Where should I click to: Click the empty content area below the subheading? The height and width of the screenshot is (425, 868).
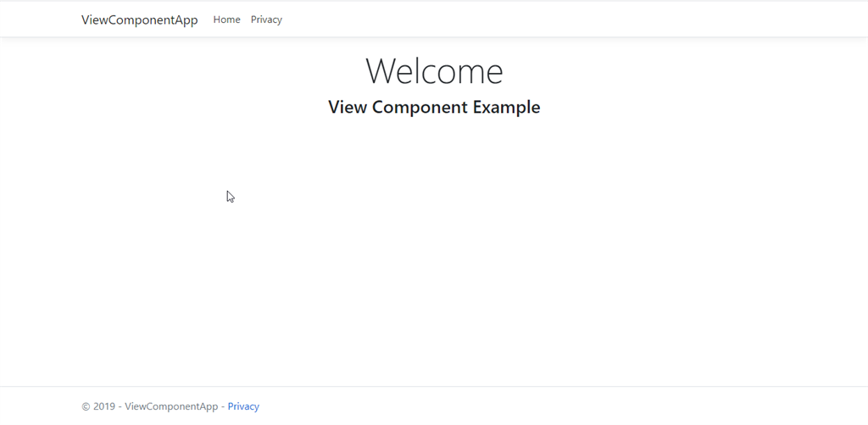(x=434, y=249)
